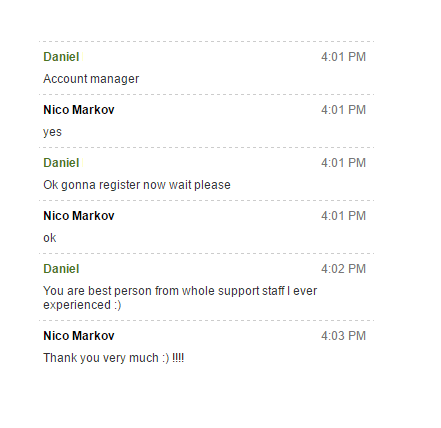Click Nico Markov's name above 'Thank you'
This screenshot has height=428, width=441.
click(x=79, y=336)
